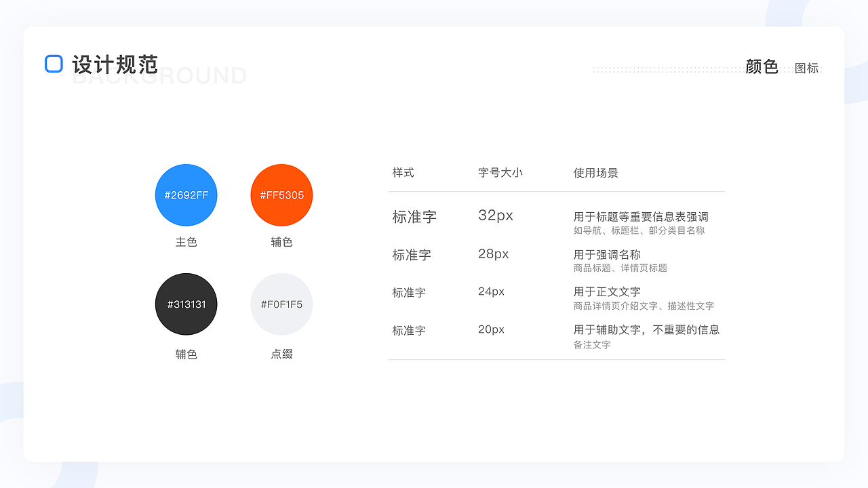The image size is (868, 488).
Task: Select the #FF5305 accent color circle
Action: [281, 195]
